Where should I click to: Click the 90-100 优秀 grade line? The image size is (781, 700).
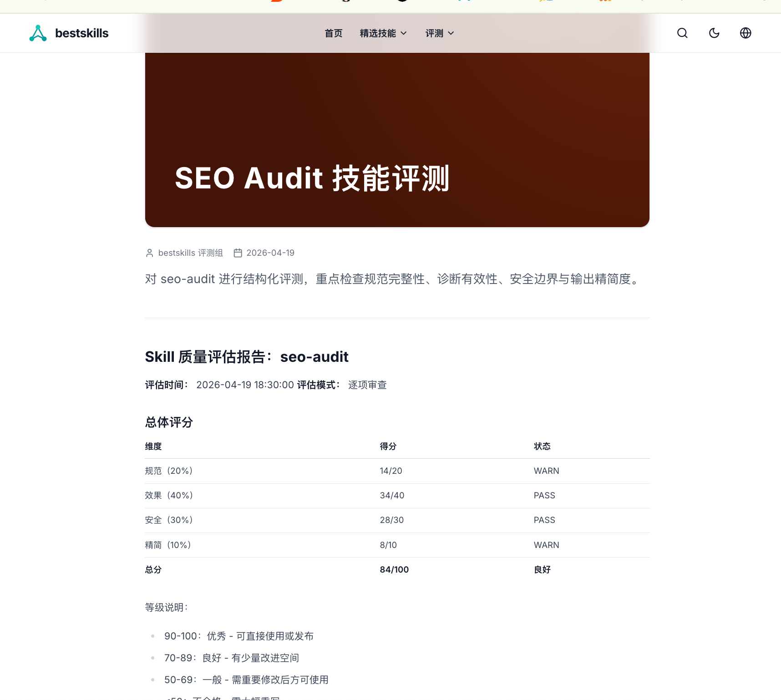239,636
